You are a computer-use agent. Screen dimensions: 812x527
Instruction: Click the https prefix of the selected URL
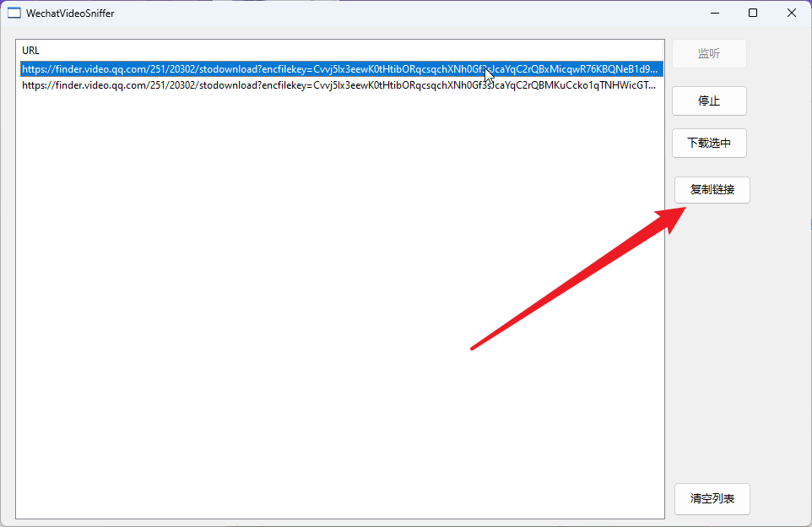(x=34, y=69)
